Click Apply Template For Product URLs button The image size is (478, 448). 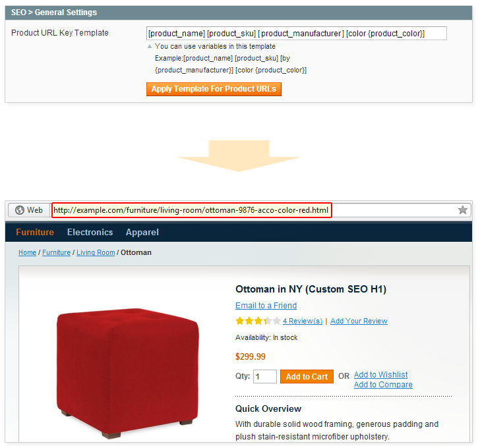click(x=214, y=89)
